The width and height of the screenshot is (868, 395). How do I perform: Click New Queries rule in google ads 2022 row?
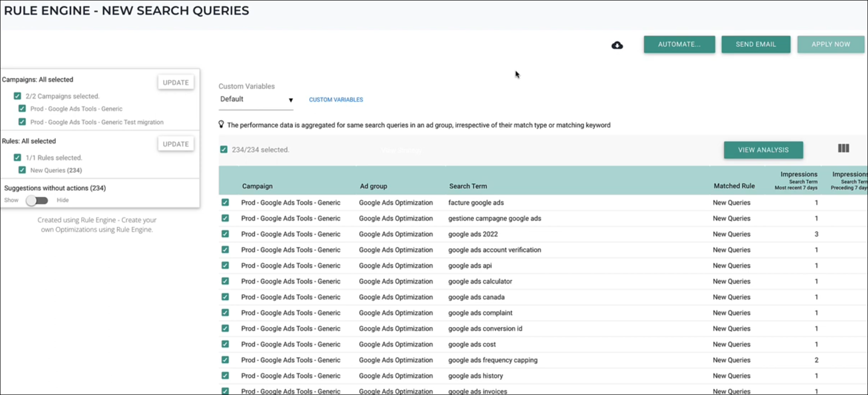[732, 234]
